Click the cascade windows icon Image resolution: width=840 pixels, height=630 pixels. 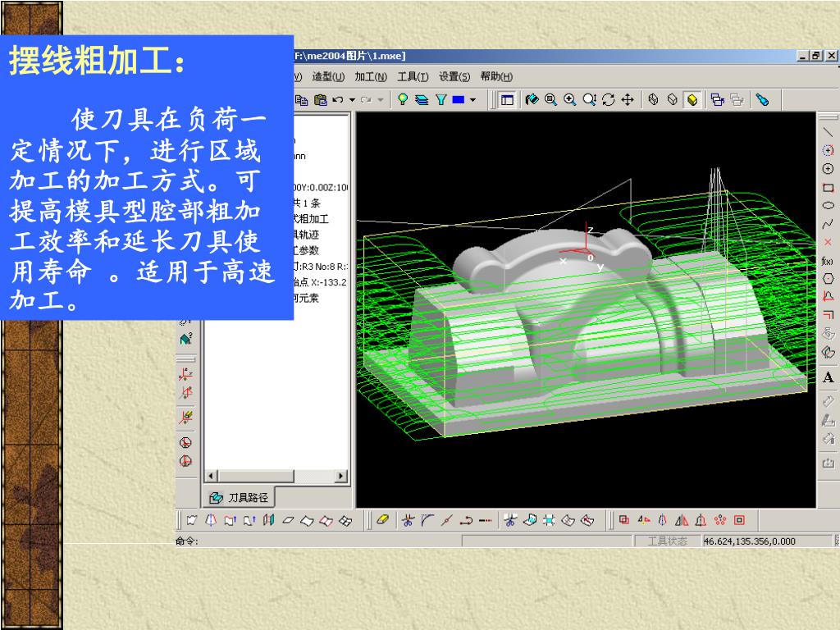coord(717,99)
